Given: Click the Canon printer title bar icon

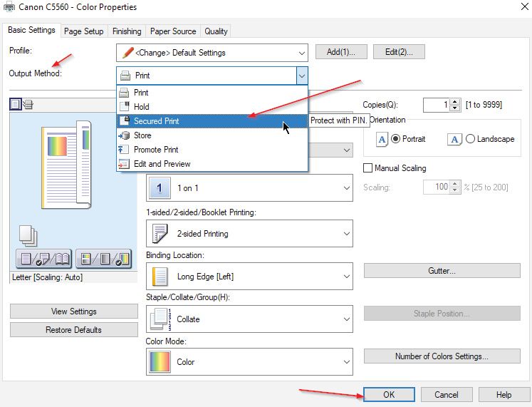Looking at the screenshot, I should [x=9, y=7].
